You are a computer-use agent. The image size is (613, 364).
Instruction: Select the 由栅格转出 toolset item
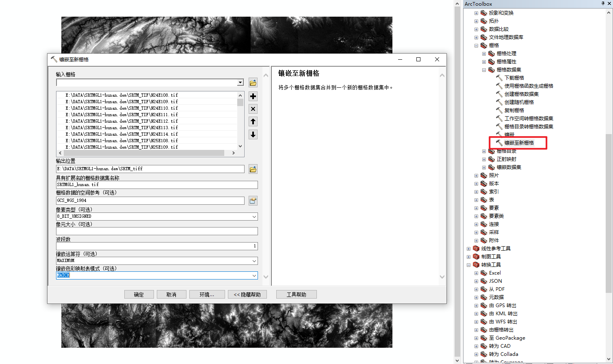pyautogui.click(x=501, y=329)
